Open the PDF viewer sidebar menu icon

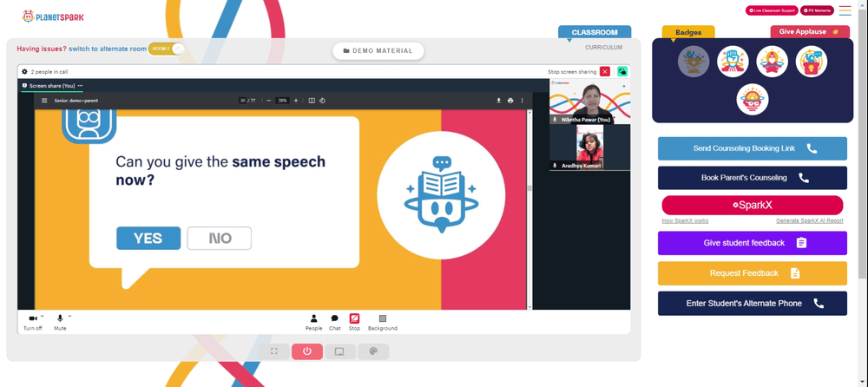coord(45,101)
